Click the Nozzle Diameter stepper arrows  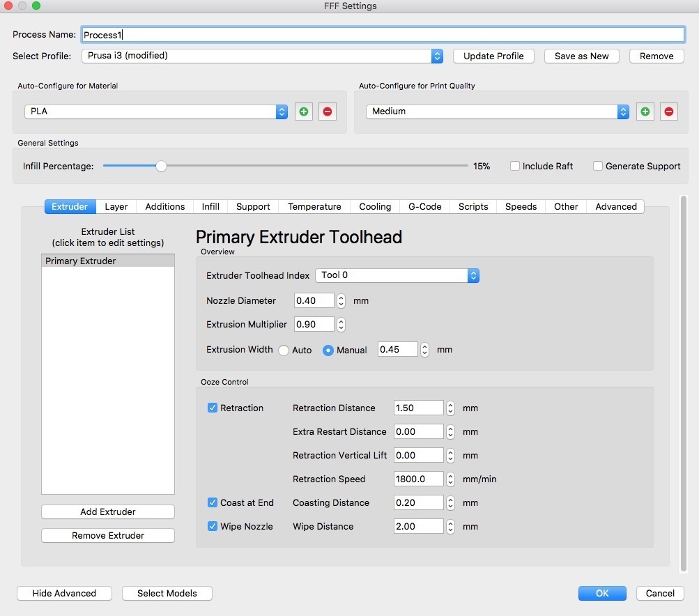341,301
